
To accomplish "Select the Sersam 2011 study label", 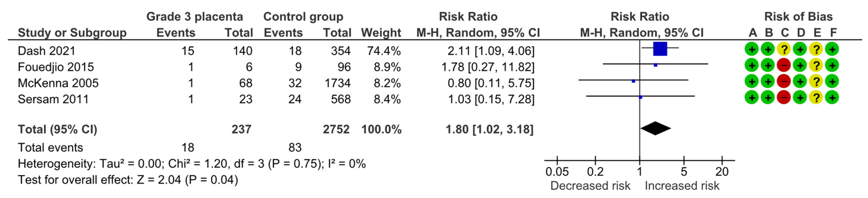I will (x=53, y=99).
